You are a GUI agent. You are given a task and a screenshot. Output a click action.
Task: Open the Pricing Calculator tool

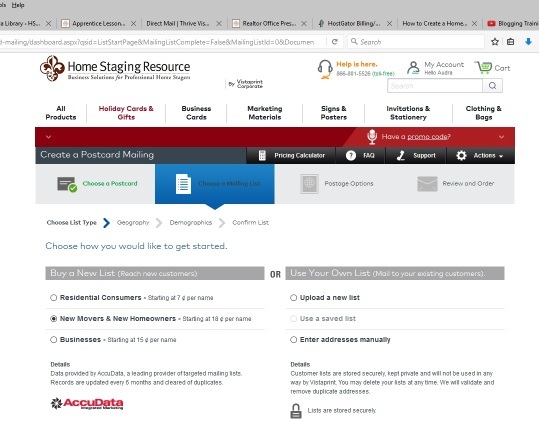(291, 155)
